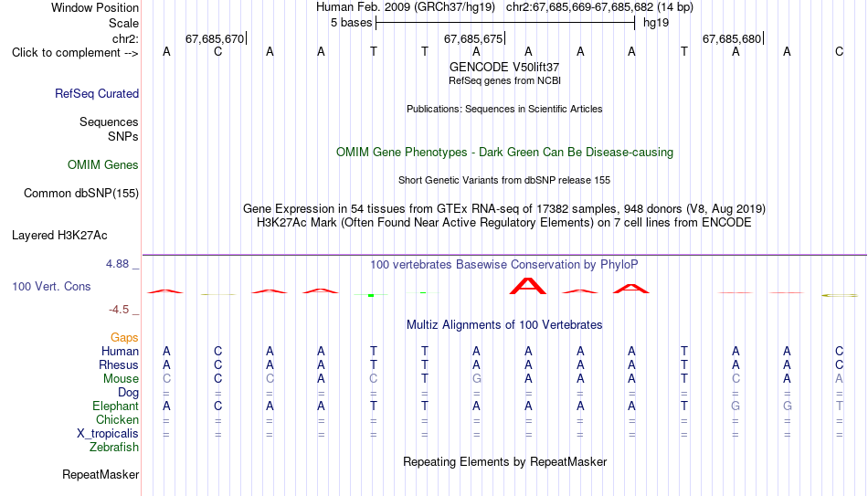
Task: Click position marker 67,685,670
Action: point(215,38)
